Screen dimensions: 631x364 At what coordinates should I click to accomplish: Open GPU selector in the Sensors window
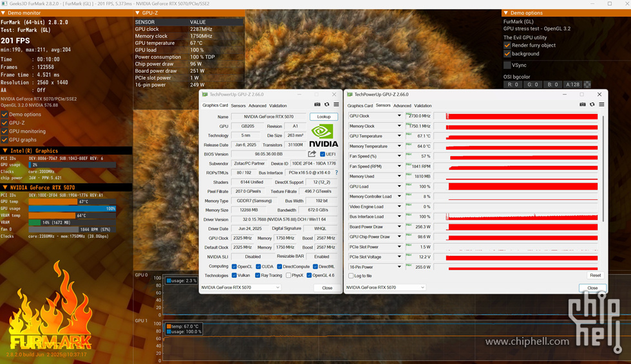tap(385, 287)
